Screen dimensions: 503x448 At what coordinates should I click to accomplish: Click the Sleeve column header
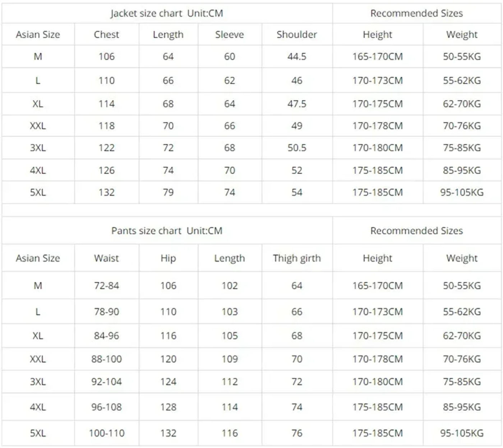click(230, 35)
